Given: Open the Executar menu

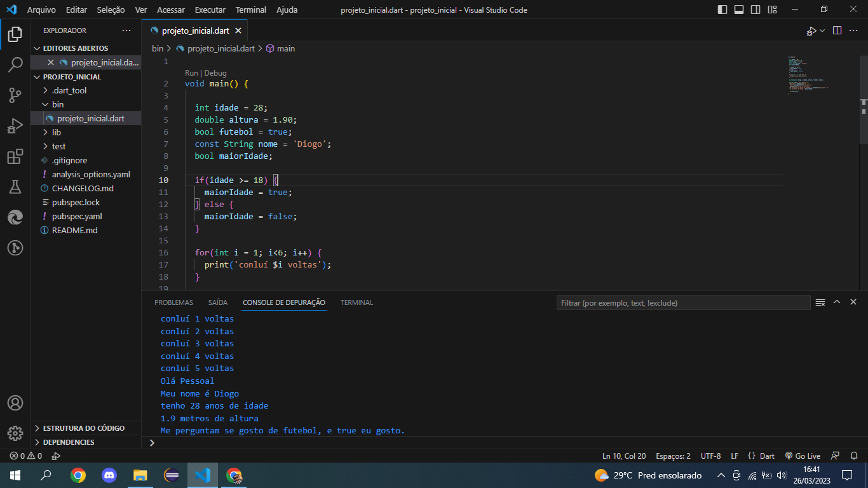Looking at the screenshot, I should coord(210,10).
